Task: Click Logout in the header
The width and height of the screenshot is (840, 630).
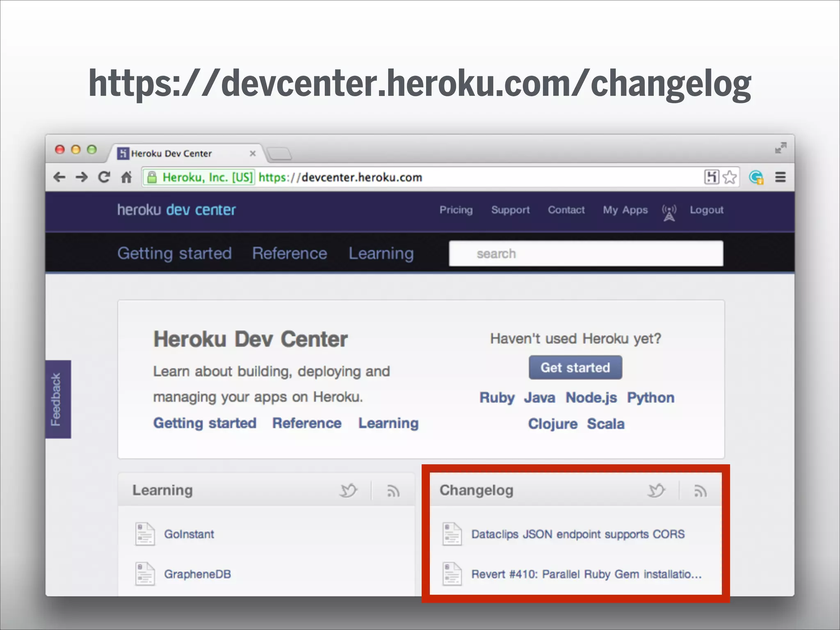Action: point(707,210)
